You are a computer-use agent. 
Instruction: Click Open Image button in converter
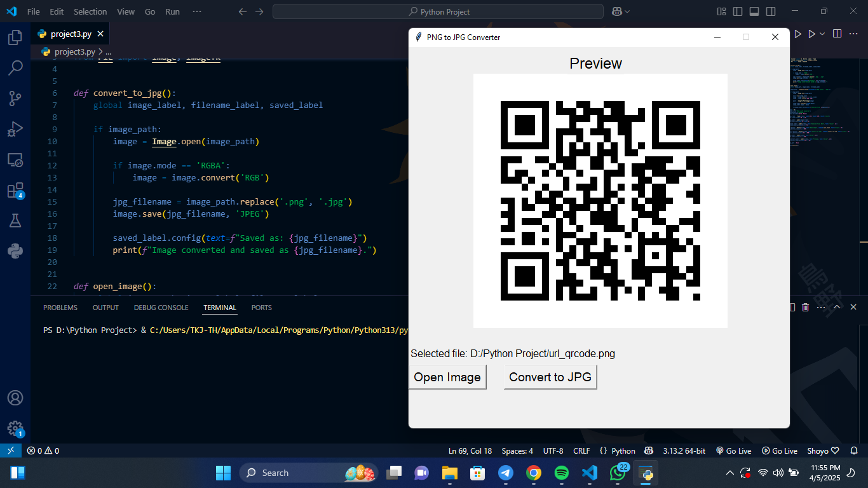(447, 377)
